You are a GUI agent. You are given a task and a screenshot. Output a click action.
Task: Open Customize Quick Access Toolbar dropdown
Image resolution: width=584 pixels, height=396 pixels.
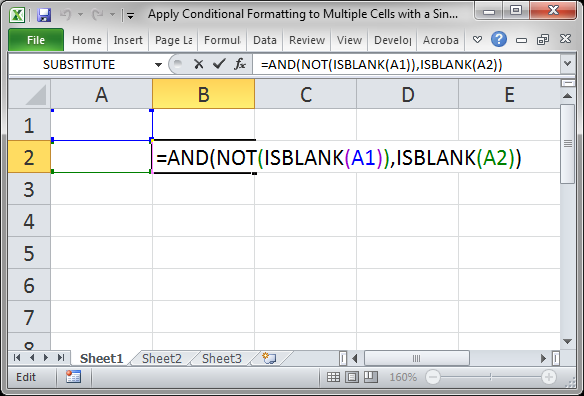click(130, 16)
